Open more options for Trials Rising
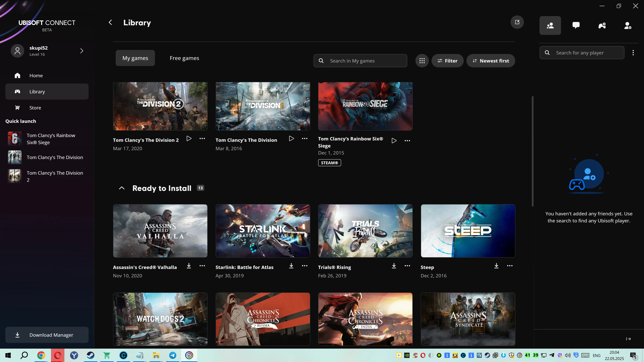Viewport: 644px width, 362px height. (x=407, y=266)
